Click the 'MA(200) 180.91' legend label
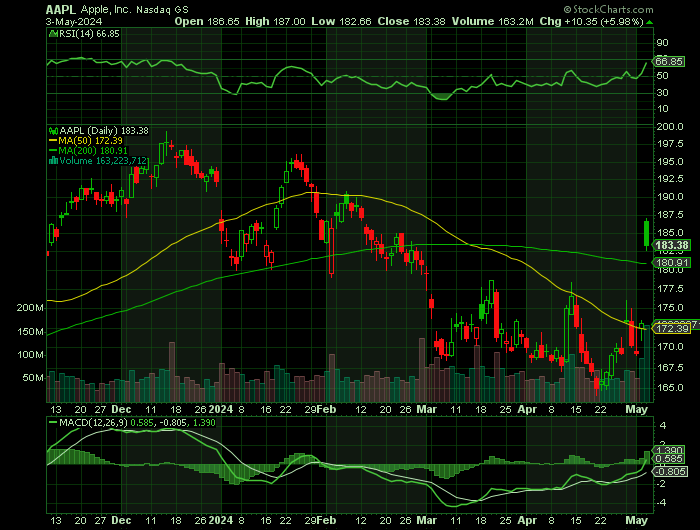 coord(93,151)
